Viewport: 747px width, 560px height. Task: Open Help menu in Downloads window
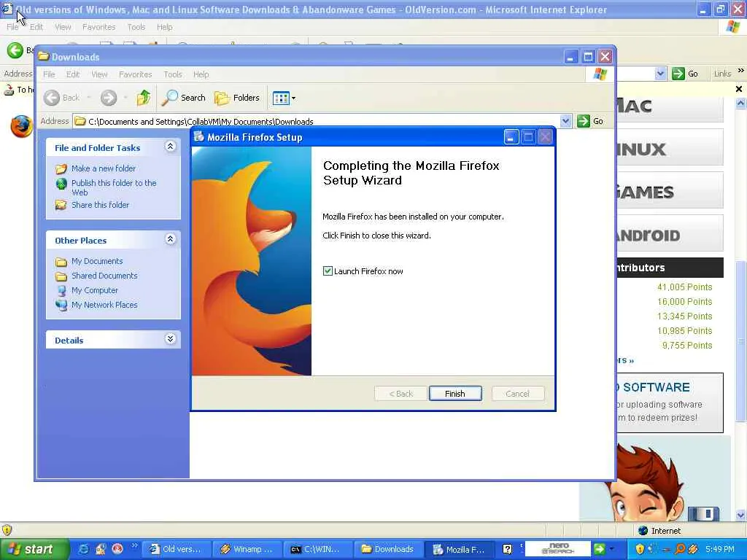tap(201, 74)
